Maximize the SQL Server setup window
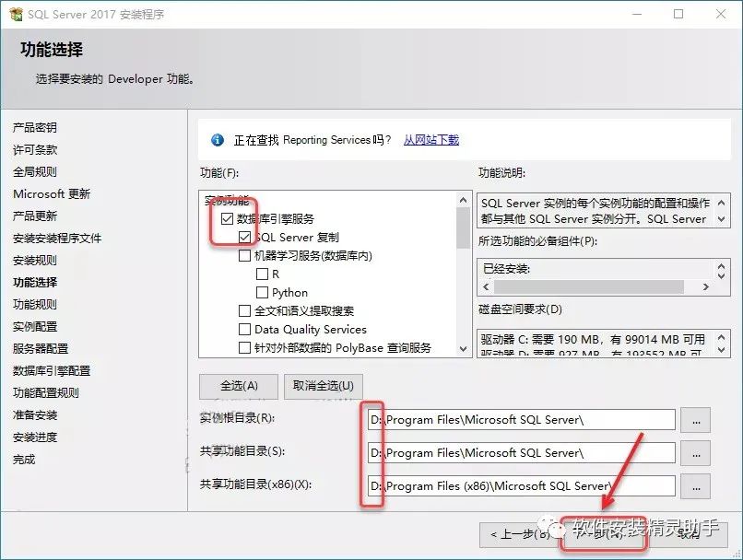Screen dimensions: 743x560 coord(678,14)
